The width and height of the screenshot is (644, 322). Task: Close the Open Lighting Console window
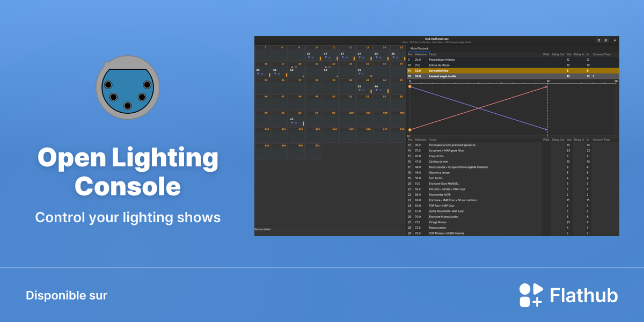(615, 40)
